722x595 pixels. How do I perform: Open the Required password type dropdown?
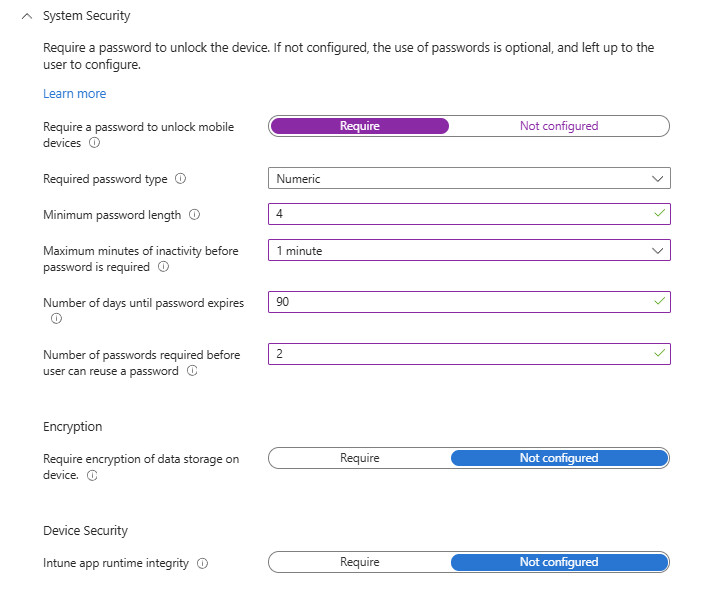tap(469, 178)
